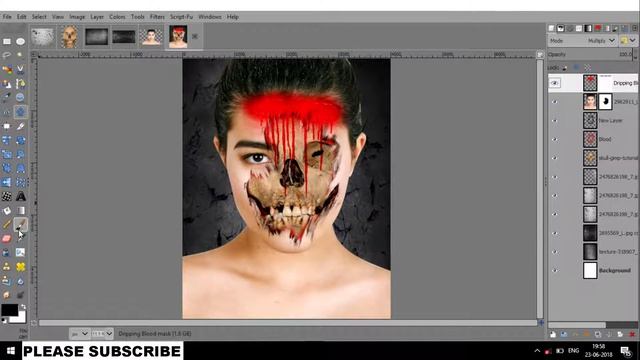Toggle lock alpha channel checkerboard icon
Screen dimensions: 640x360
click(588, 68)
